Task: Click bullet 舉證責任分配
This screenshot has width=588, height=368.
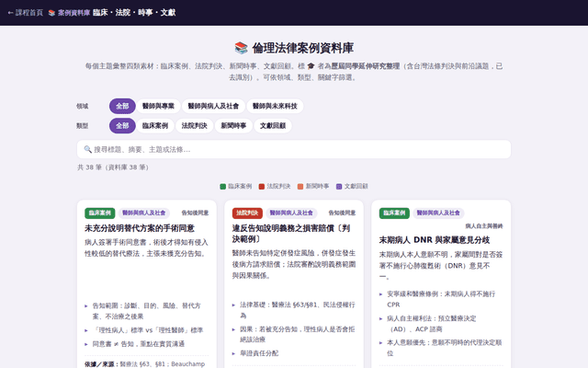Action: [259, 353]
